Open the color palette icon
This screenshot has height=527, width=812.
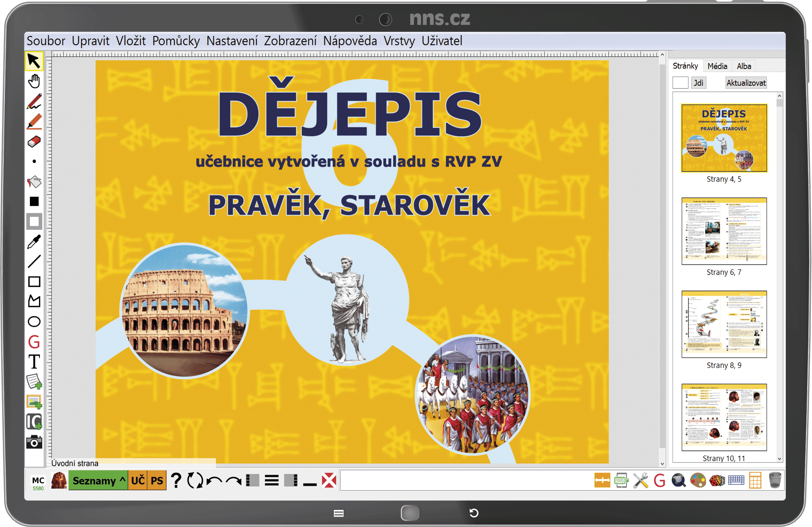click(698, 480)
